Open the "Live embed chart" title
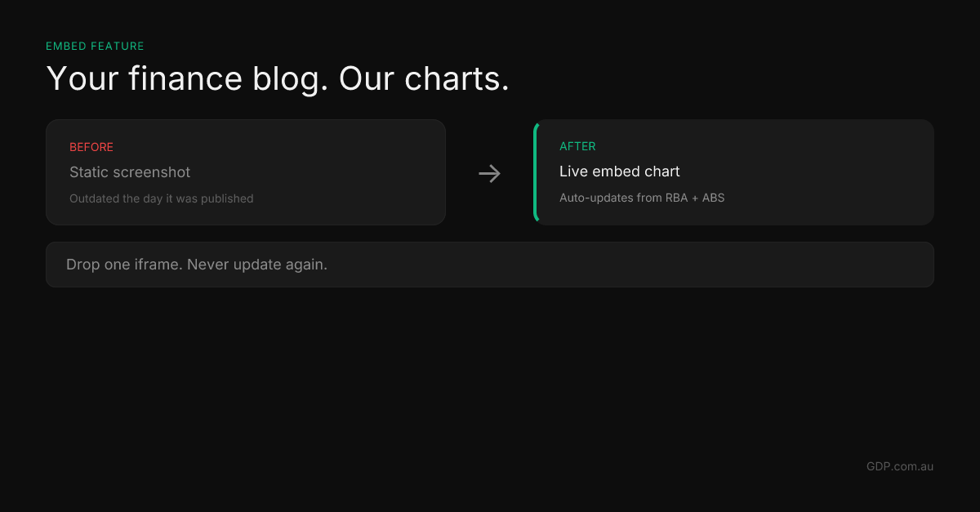This screenshot has width=980, height=512. [x=619, y=171]
